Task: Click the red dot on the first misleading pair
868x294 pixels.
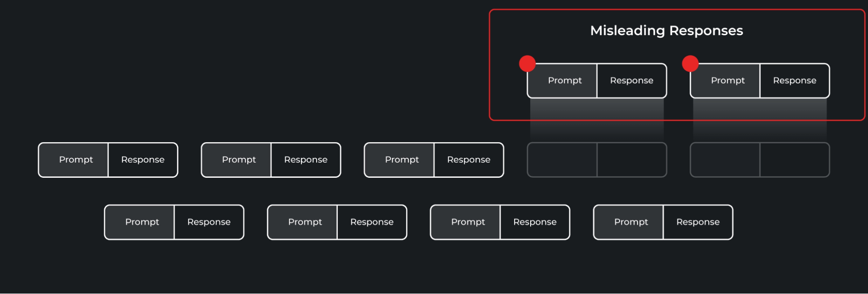Action: (x=527, y=64)
